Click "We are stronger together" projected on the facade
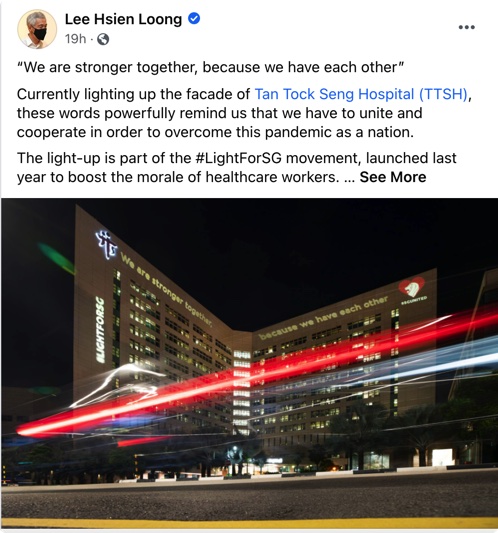Image resolution: width=498 pixels, height=533 pixels. coord(166,290)
